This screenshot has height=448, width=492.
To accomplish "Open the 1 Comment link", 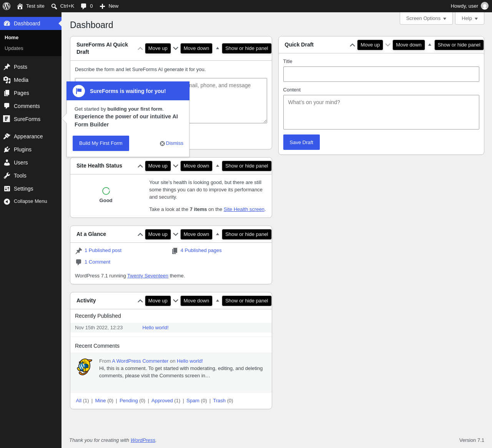I will [x=97, y=262].
